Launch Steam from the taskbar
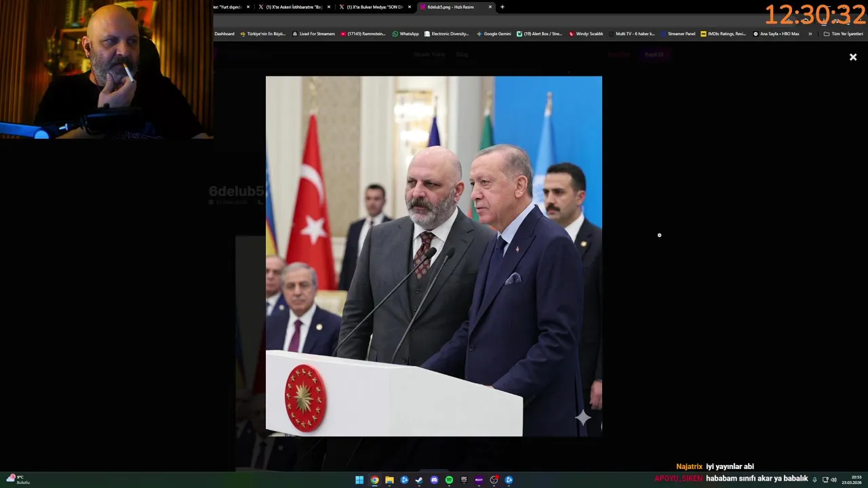 419,480
